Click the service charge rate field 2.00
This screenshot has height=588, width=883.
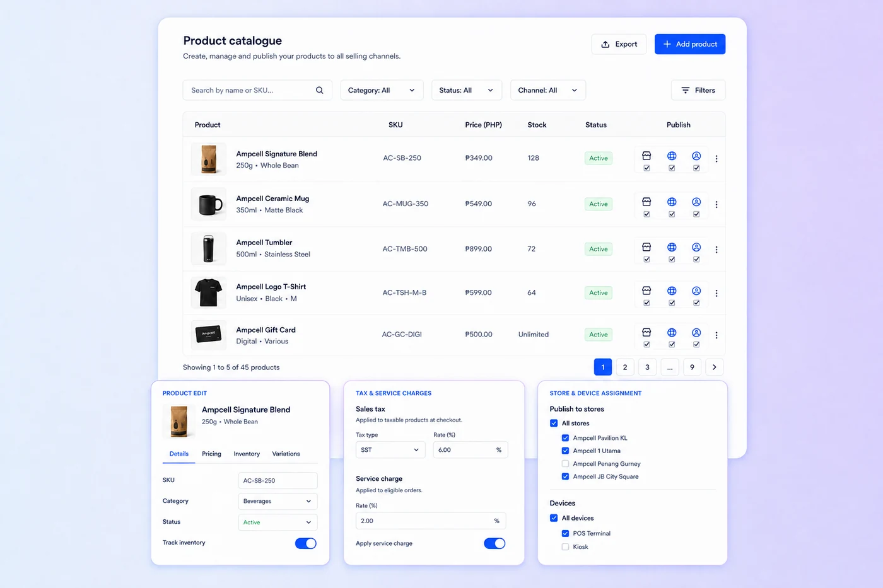[431, 521]
